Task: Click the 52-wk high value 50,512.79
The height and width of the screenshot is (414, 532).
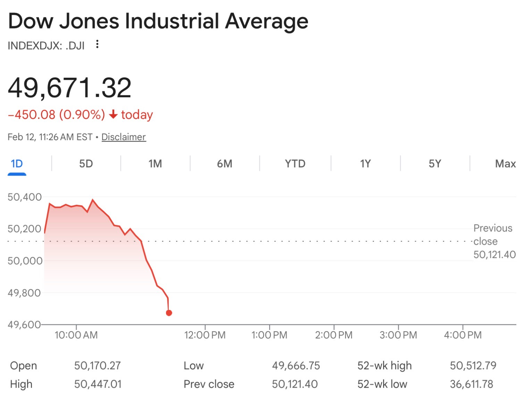Action: (473, 365)
